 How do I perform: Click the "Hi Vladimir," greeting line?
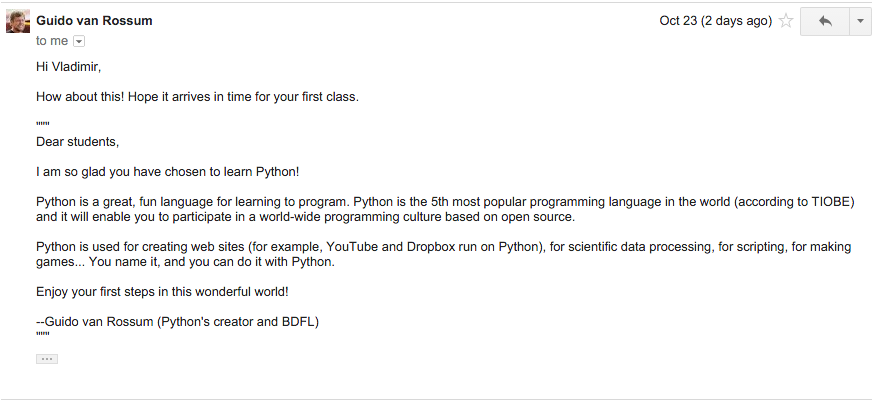[x=69, y=66]
